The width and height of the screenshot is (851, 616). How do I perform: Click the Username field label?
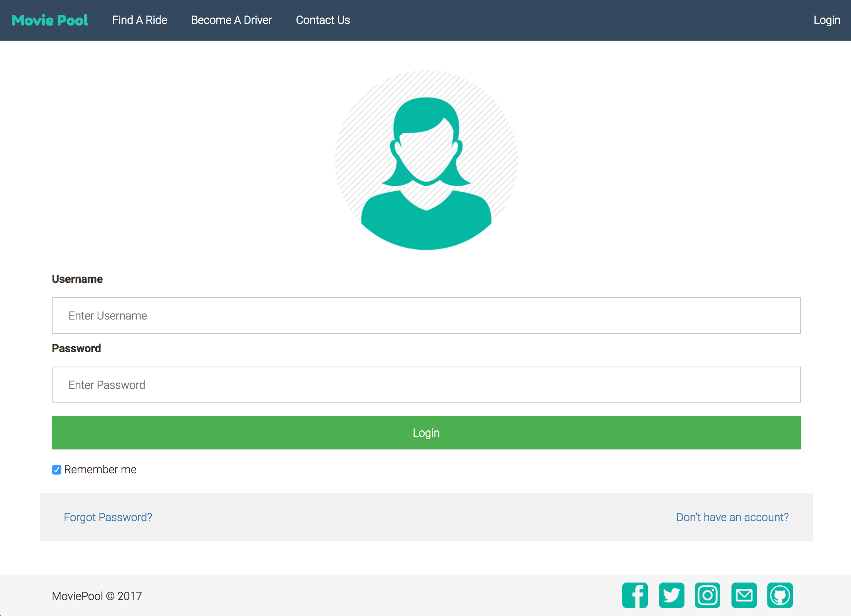tap(77, 279)
